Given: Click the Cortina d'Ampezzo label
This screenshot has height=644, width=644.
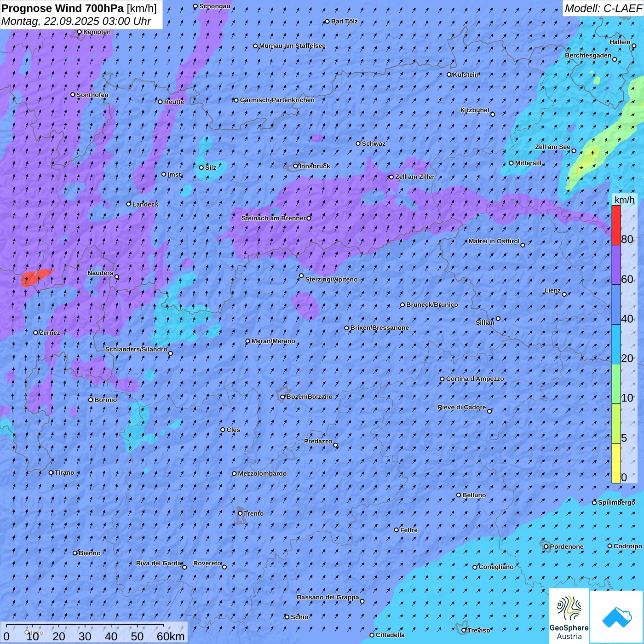Looking at the screenshot, I should 475,379.
